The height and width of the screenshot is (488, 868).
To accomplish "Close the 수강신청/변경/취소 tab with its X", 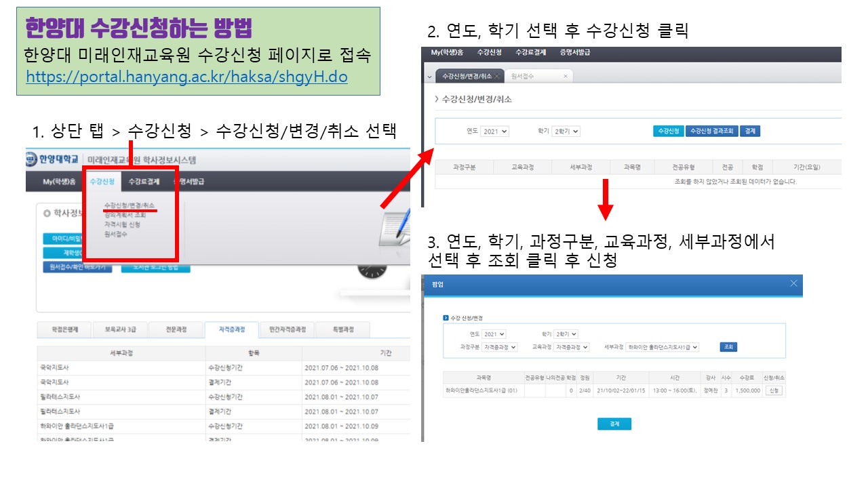I will tap(497, 77).
